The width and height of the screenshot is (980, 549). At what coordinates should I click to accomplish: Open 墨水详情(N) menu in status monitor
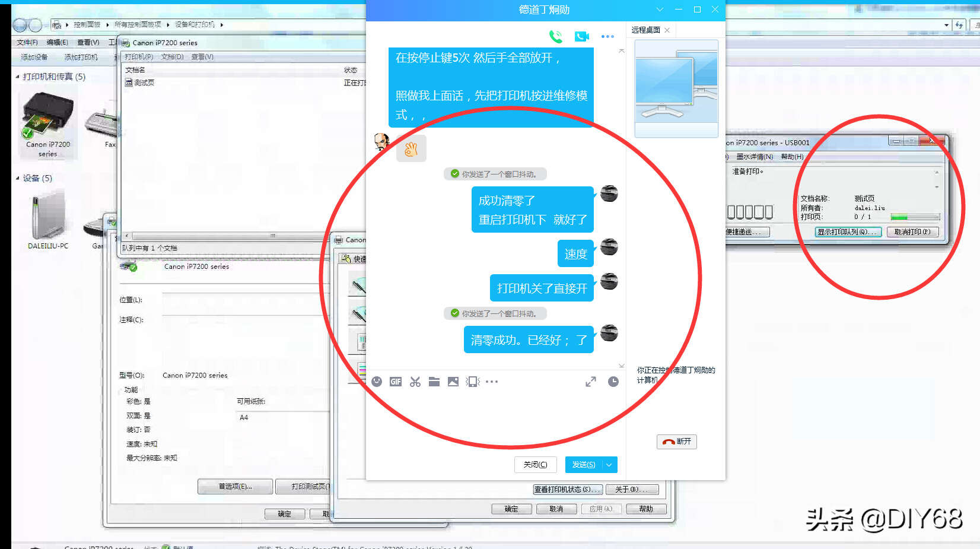click(755, 157)
